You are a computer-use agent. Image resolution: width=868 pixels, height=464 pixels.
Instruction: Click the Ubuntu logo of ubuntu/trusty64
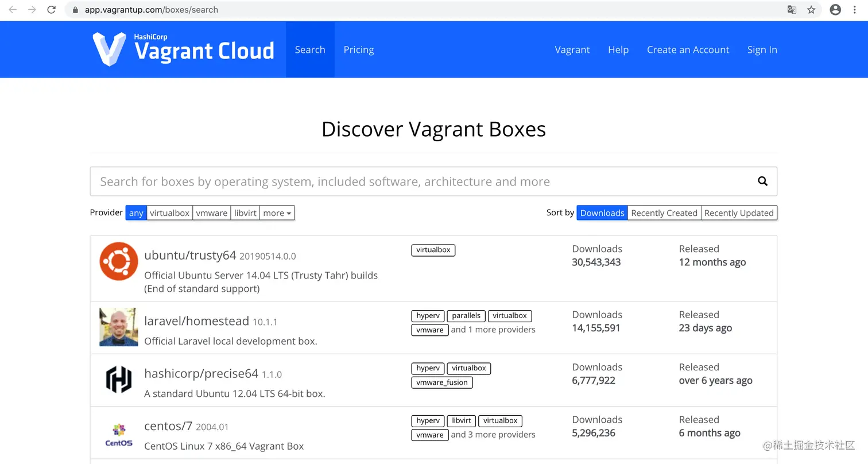pyautogui.click(x=119, y=261)
